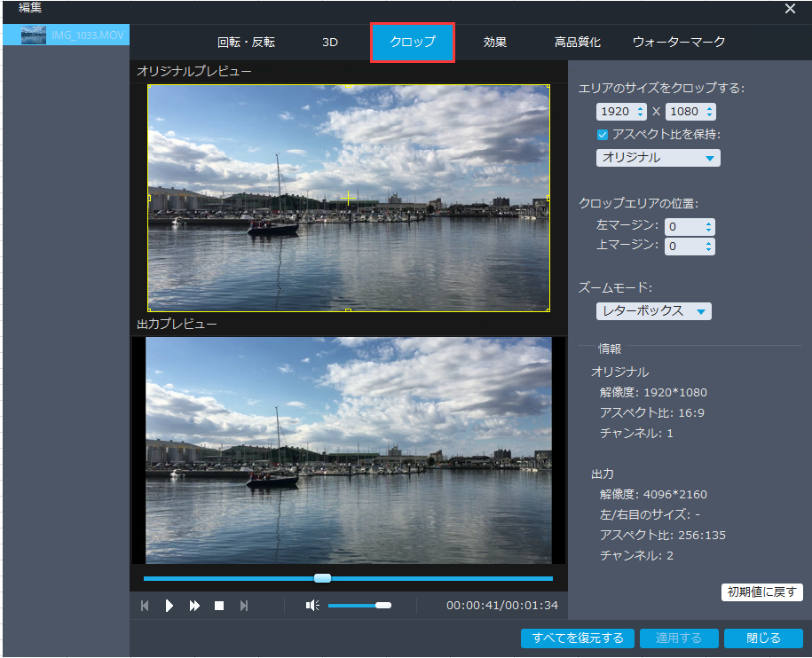This screenshot has height=658, width=812.
Task: Click the 左マージン input field
Action: 683,227
